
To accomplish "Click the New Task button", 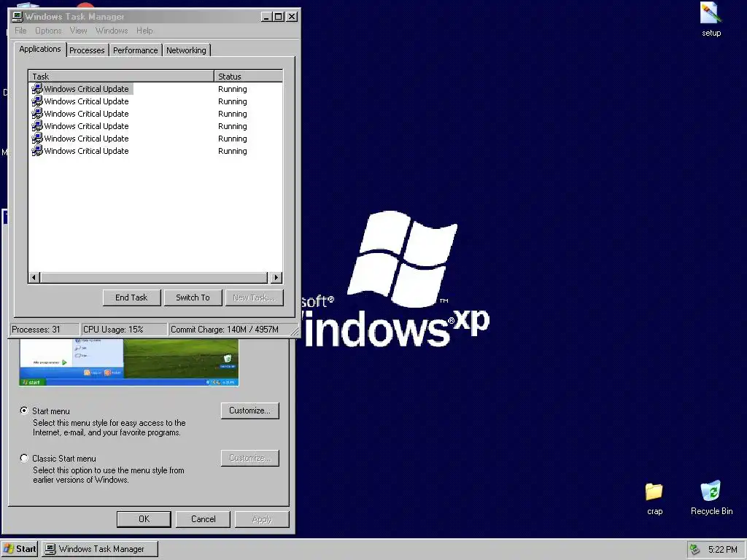I will 254,297.
